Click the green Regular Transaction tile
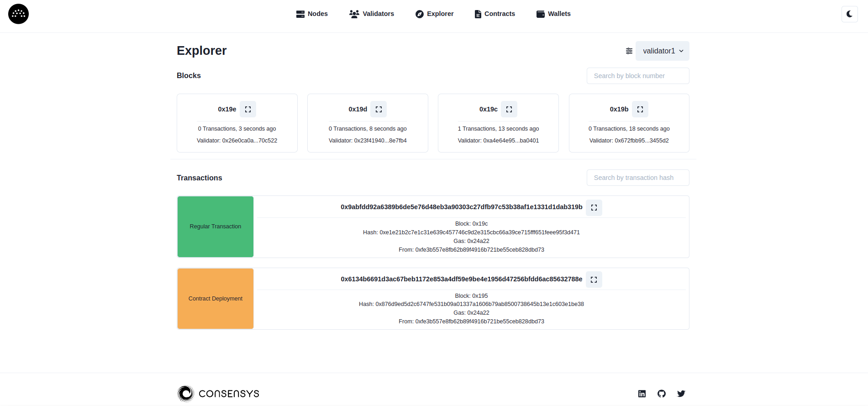 (x=216, y=227)
